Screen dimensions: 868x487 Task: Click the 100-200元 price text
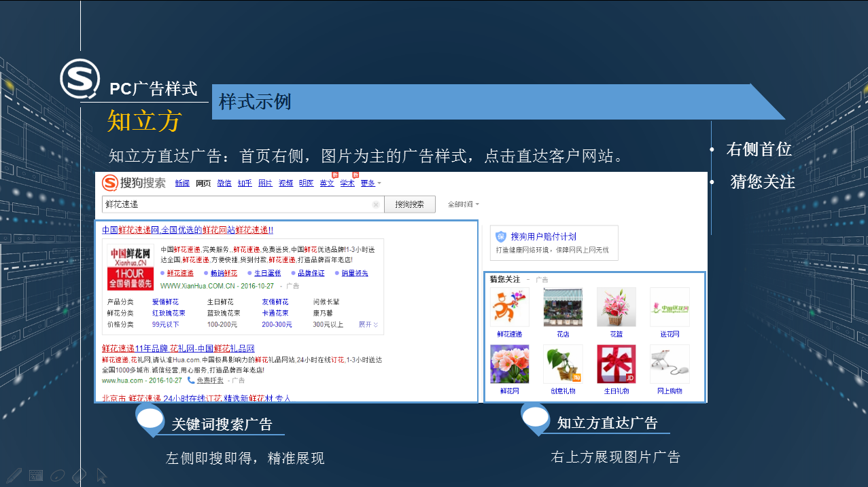pyautogui.click(x=222, y=325)
